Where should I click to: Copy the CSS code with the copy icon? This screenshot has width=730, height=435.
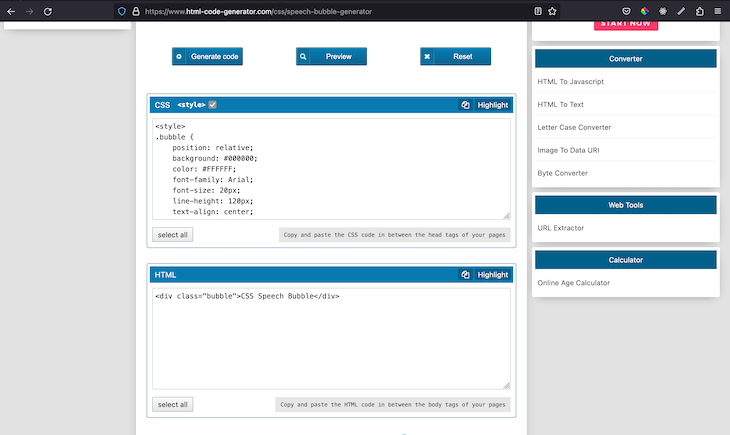pyautogui.click(x=465, y=105)
